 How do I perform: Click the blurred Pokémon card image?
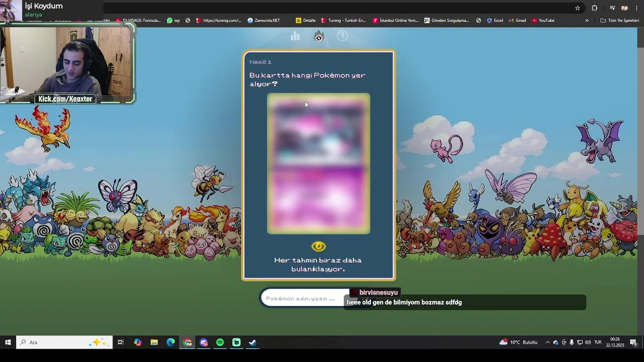pos(318,163)
